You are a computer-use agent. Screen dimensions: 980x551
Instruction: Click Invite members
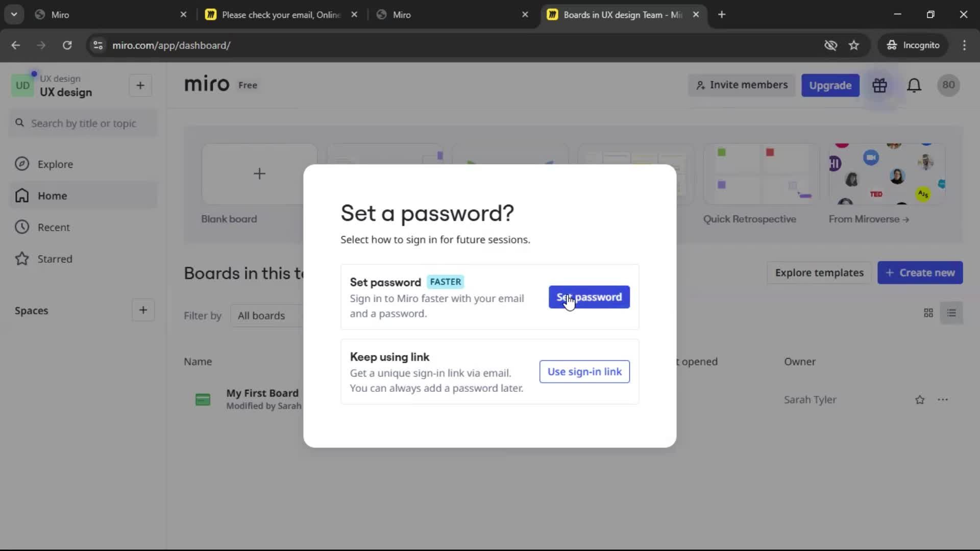[x=742, y=85]
